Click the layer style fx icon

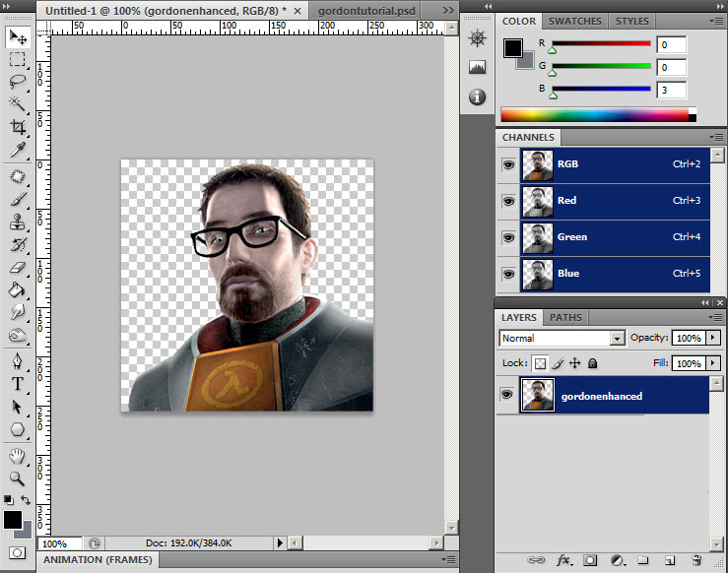pos(564,560)
